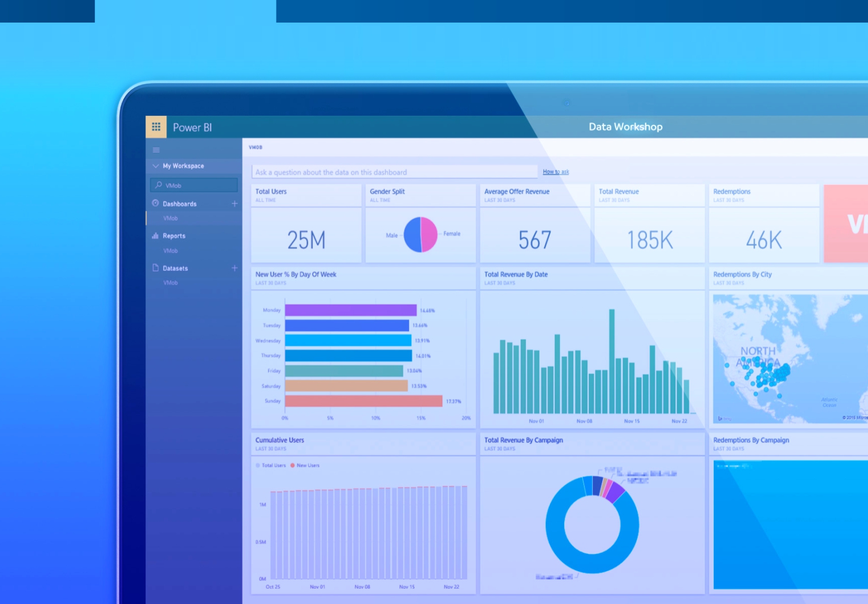The width and height of the screenshot is (868, 604).
Task: Open VMob under Datasets
Action: click(x=171, y=283)
